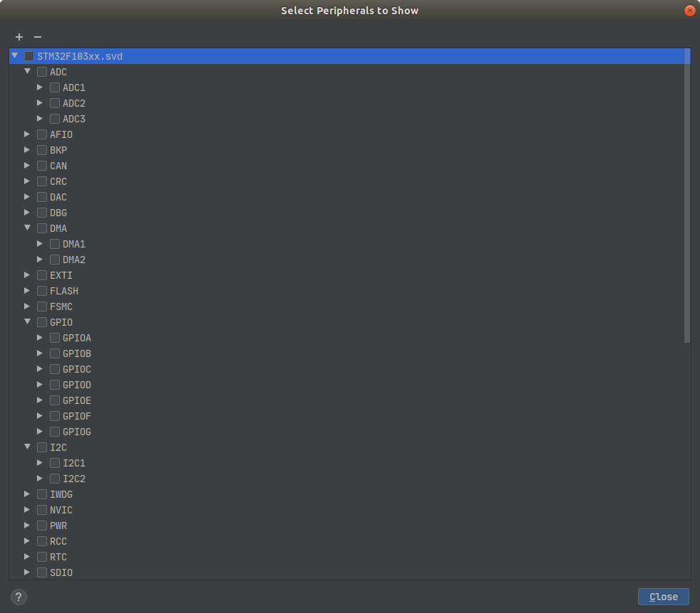Viewport: 700px width, 613px height.
Task: Select the EXTI row label
Action: pos(61,275)
